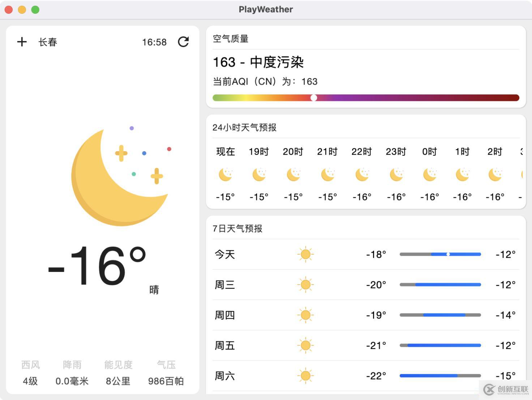
Task: Click the plus icon to add a city
Action: pyautogui.click(x=22, y=42)
